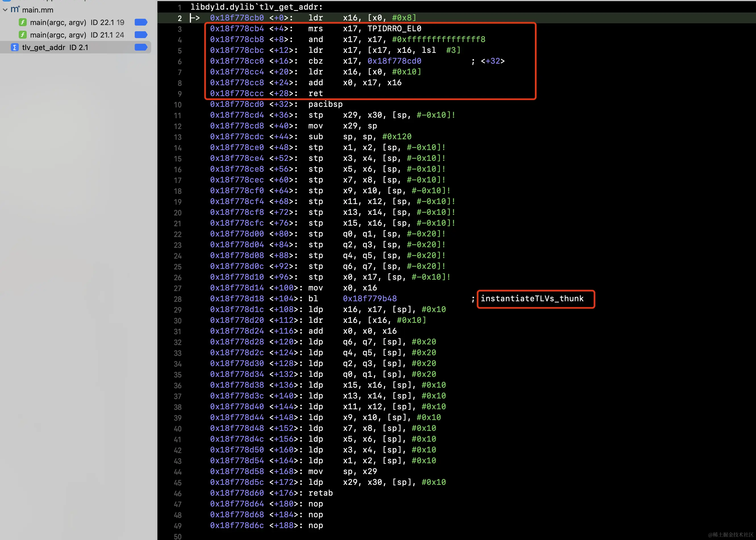Screen dimensions: 756x540
Task: Toggle the tlv_get_addr ID 2.1 breakpoint marker
Action: 141,47
